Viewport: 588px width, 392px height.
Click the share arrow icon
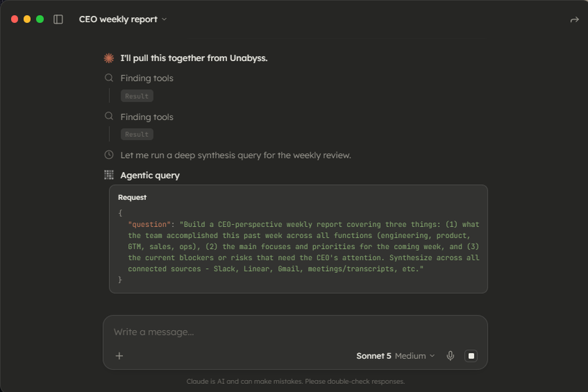coord(574,19)
